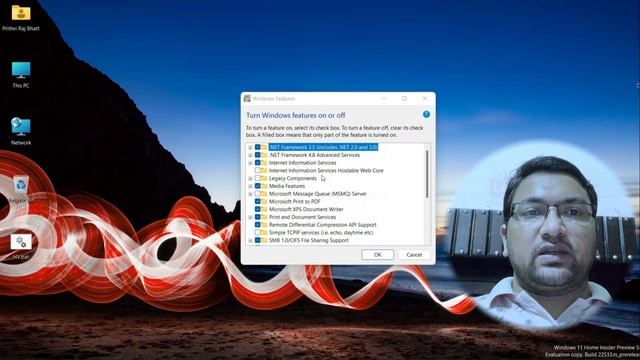Select 'Legacy Components' label
This screenshot has width=640, height=360.
point(293,178)
